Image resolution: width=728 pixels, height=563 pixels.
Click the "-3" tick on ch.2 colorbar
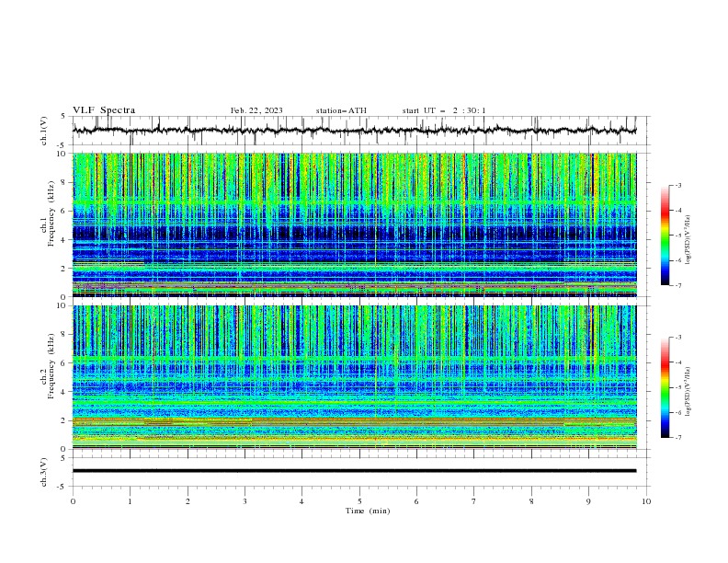click(x=677, y=338)
